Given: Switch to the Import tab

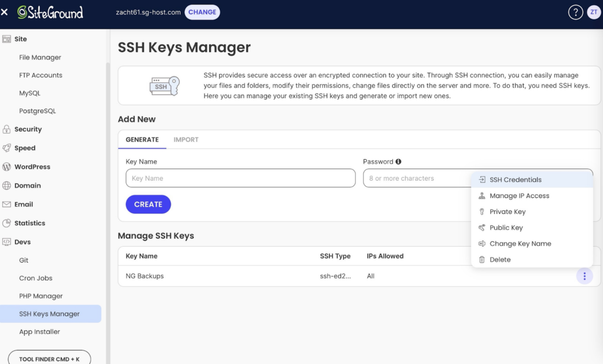Looking at the screenshot, I should pos(185,140).
